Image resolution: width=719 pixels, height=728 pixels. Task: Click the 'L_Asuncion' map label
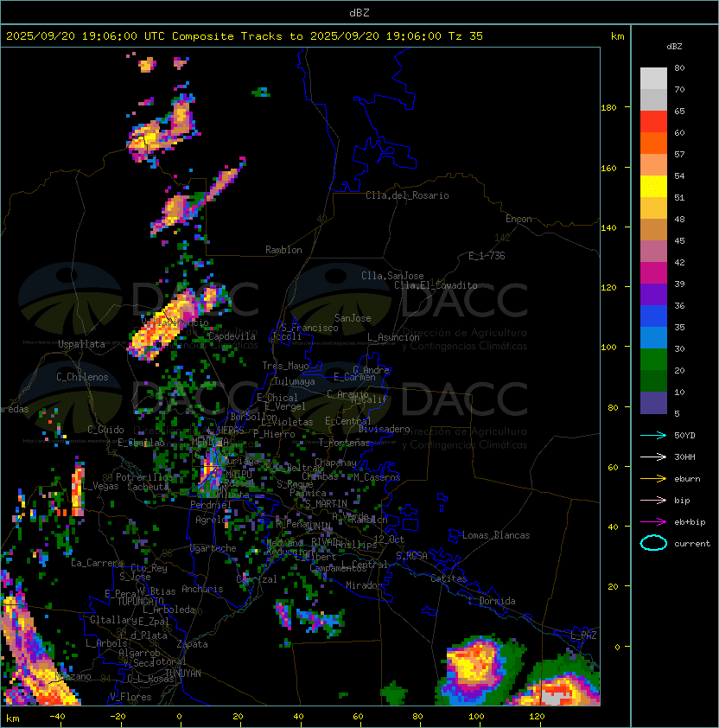tap(393, 337)
